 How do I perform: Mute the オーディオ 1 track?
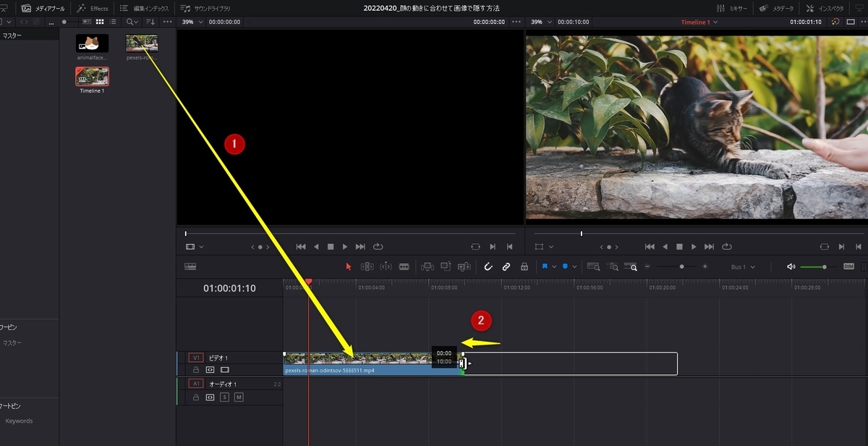click(x=239, y=397)
